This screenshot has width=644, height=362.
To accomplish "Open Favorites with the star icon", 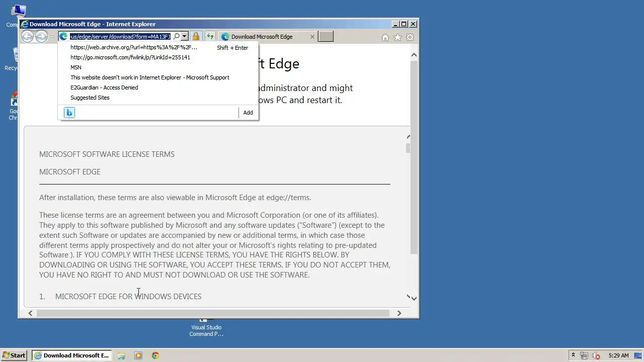I will pyautogui.click(x=397, y=37).
